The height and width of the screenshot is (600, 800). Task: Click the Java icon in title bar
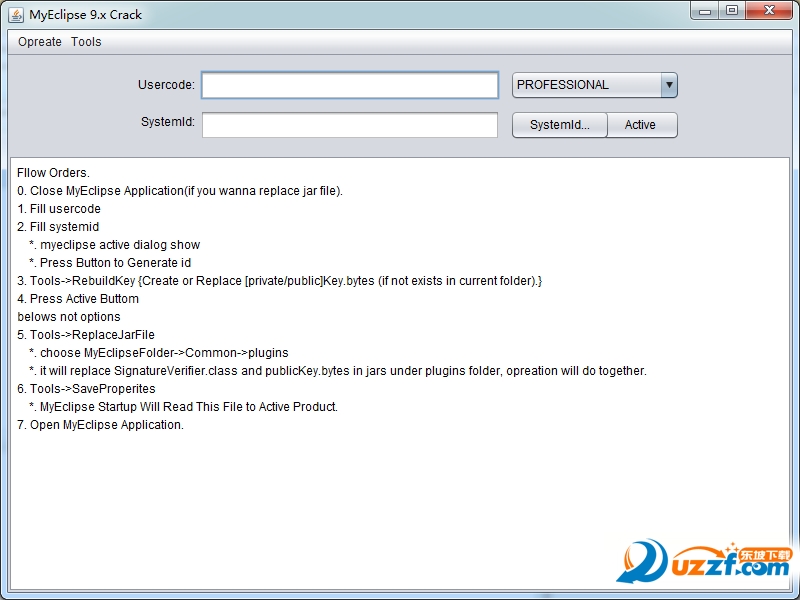tap(16, 15)
